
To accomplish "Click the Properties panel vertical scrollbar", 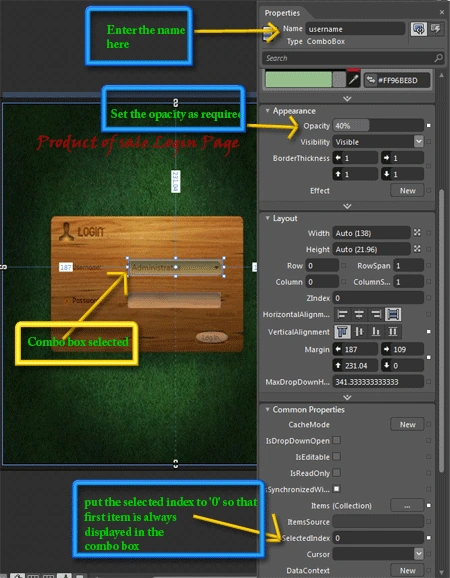I will 442,331.
